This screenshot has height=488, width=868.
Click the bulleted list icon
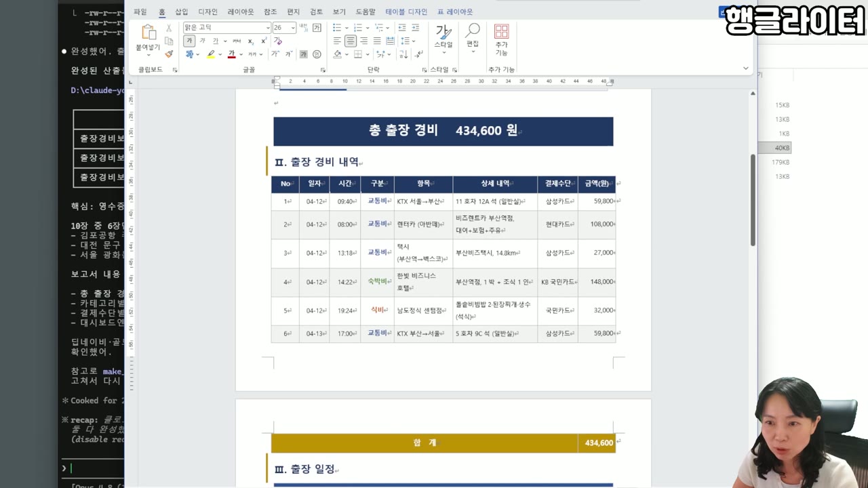coord(336,28)
